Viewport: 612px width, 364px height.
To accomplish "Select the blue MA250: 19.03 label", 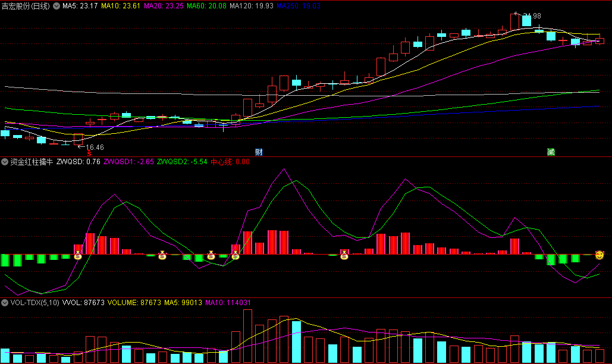I will 299,6.
